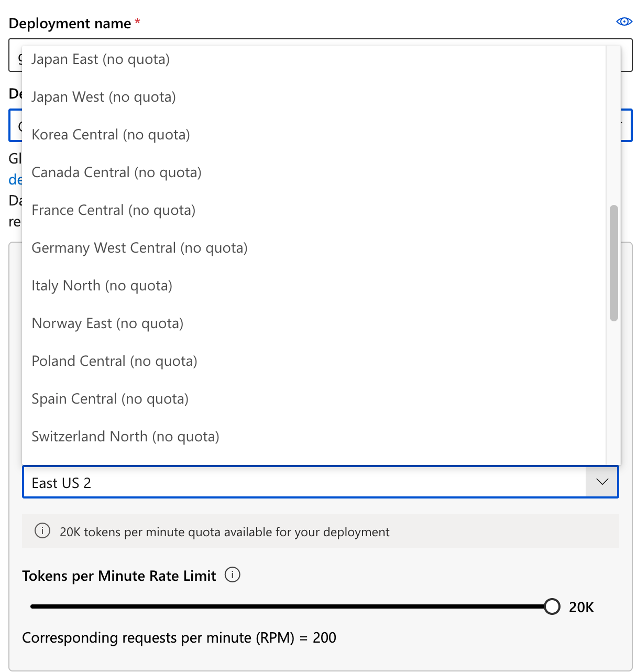Choose Poland Central from the list
The image size is (637, 672).
pyautogui.click(x=314, y=361)
